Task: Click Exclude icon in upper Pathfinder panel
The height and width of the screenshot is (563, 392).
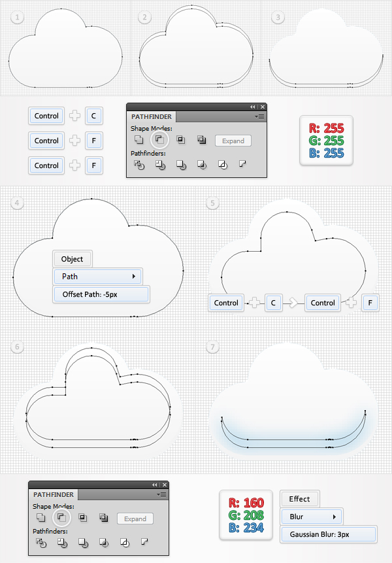Action: click(x=202, y=139)
